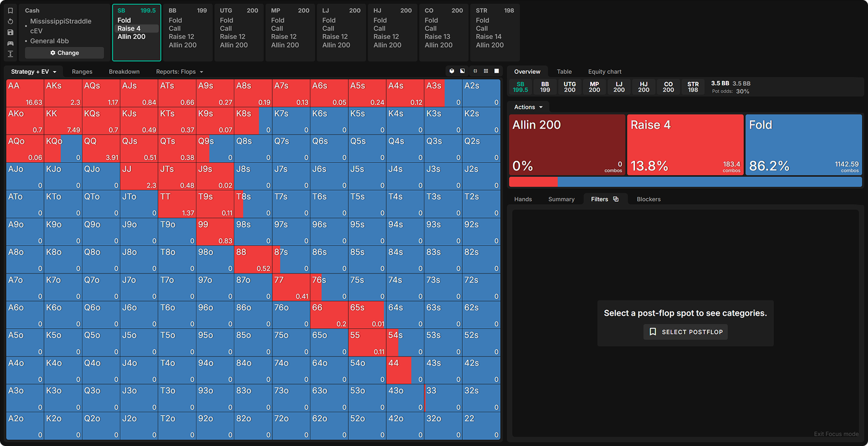Switch to the Equity chart tab
The image size is (868, 446).
click(604, 72)
